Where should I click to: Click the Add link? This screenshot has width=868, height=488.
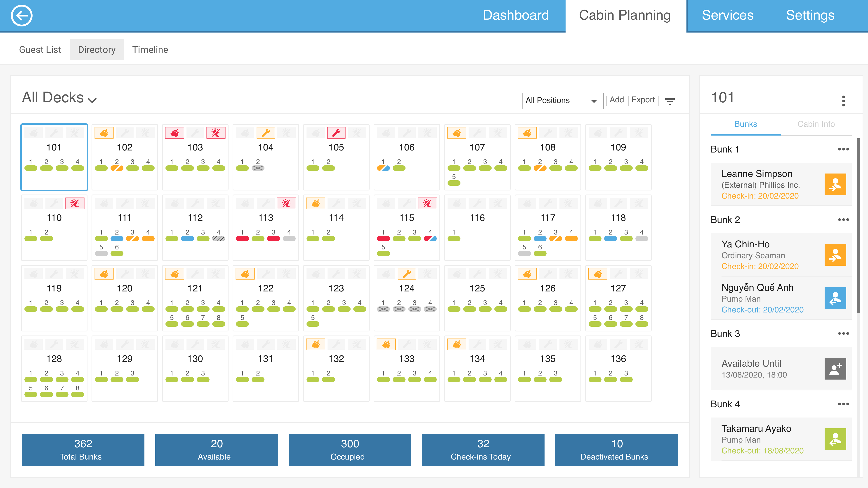pyautogui.click(x=617, y=100)
